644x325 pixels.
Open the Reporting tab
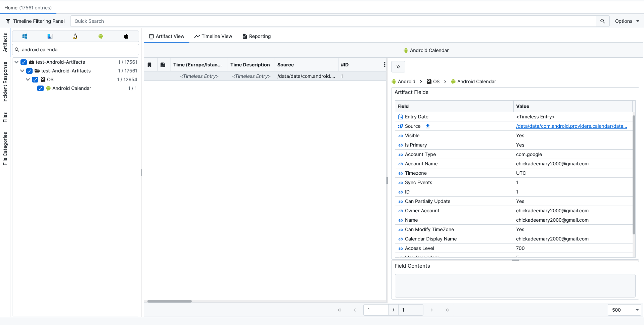tap(257, 36)
